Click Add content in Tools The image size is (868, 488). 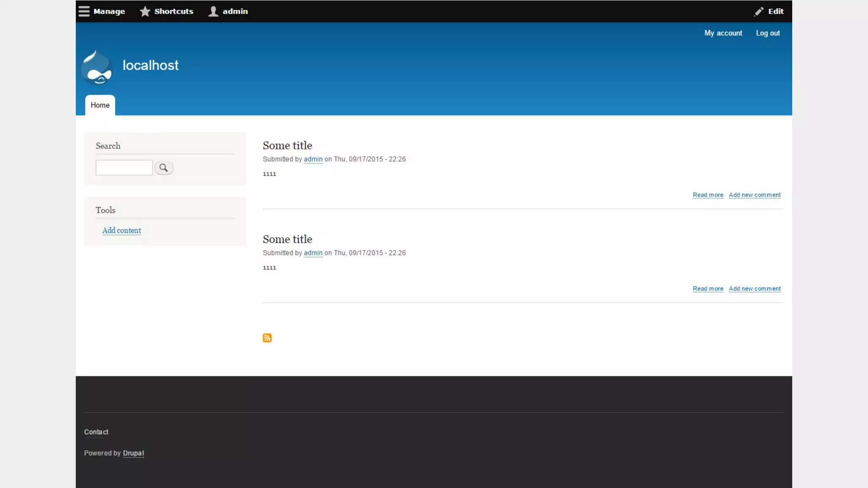coord(122,230)
